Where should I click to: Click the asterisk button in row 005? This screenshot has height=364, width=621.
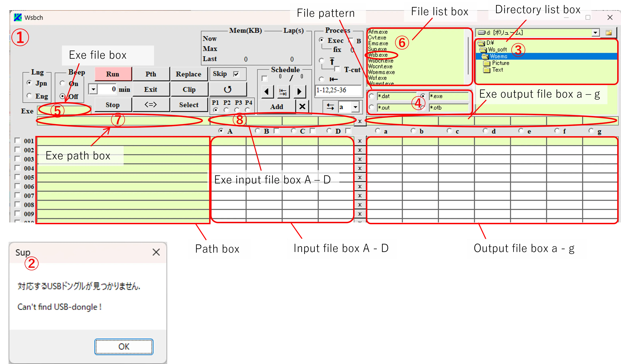[x=360, y=178]
